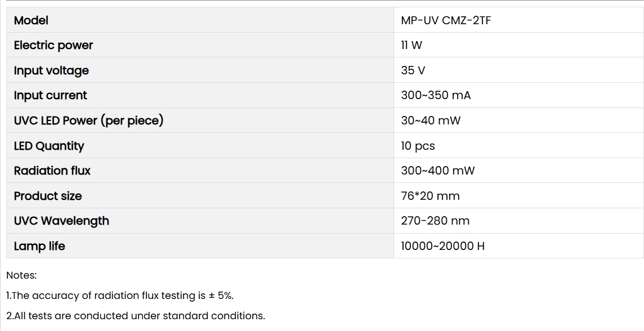This screenshot has width=644, height=331.
Task: Click the Model label cell
Action: pyautogui.click(x=200, y=20)
